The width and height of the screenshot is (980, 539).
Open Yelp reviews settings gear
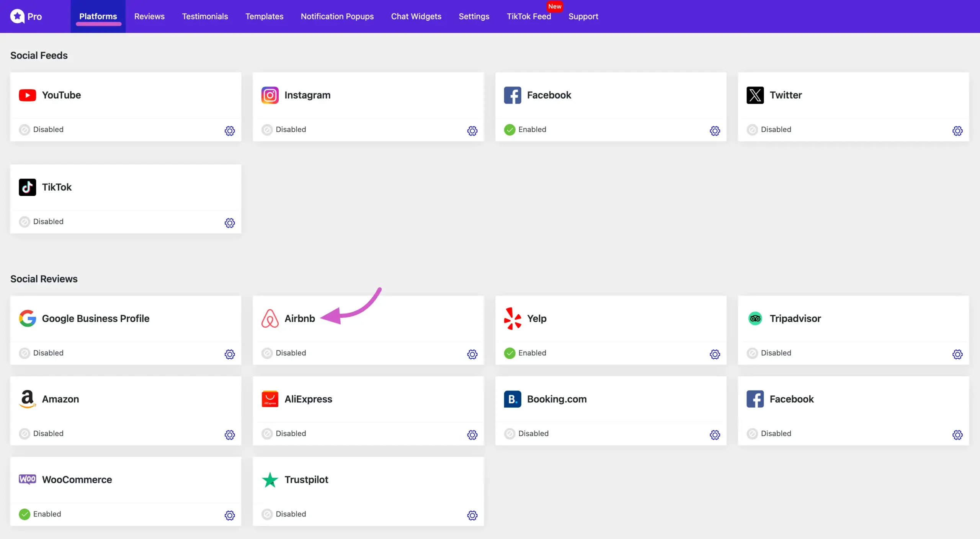[715, 354]
